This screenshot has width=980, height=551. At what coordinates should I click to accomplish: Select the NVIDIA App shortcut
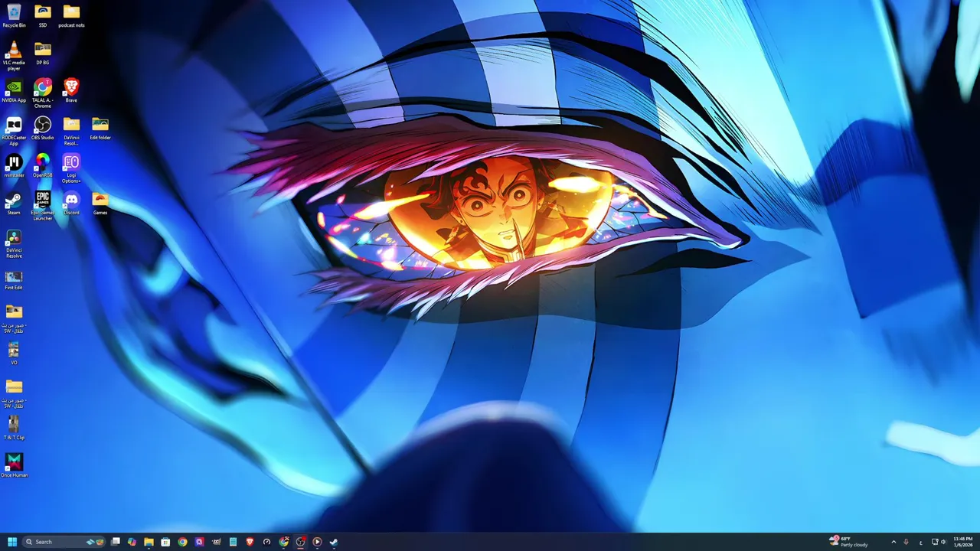tap(14, 90)
